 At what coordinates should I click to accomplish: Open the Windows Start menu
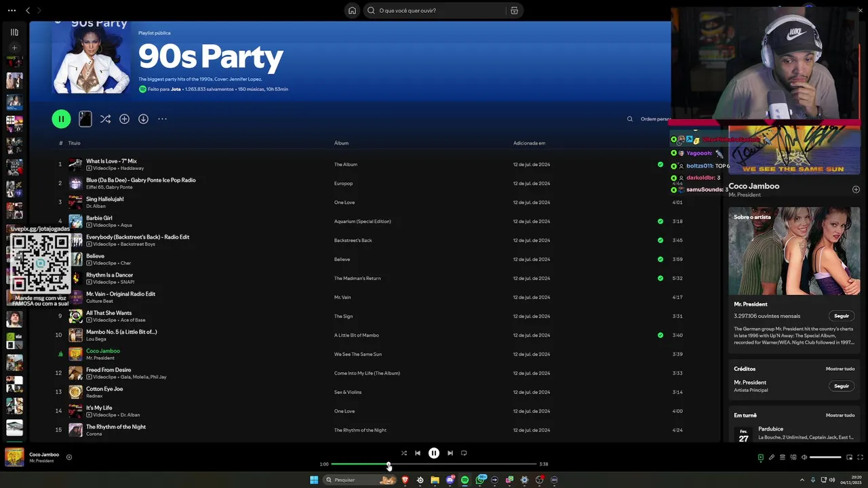[x=314, y=480]
